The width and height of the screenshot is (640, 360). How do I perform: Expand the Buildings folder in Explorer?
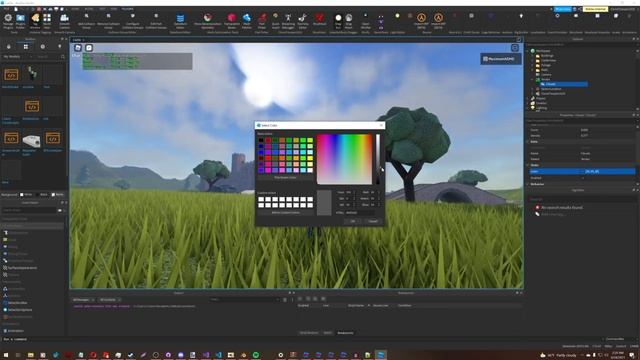[533, 56]
